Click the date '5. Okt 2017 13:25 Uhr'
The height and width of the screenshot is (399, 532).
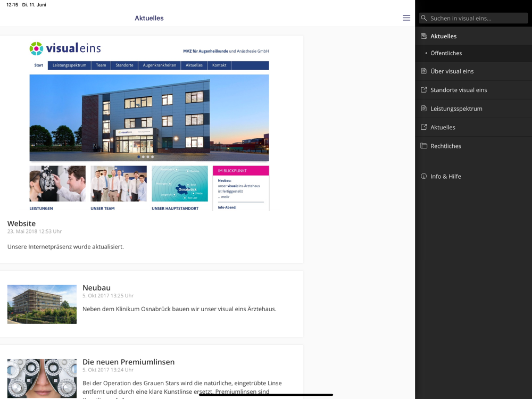108,295
